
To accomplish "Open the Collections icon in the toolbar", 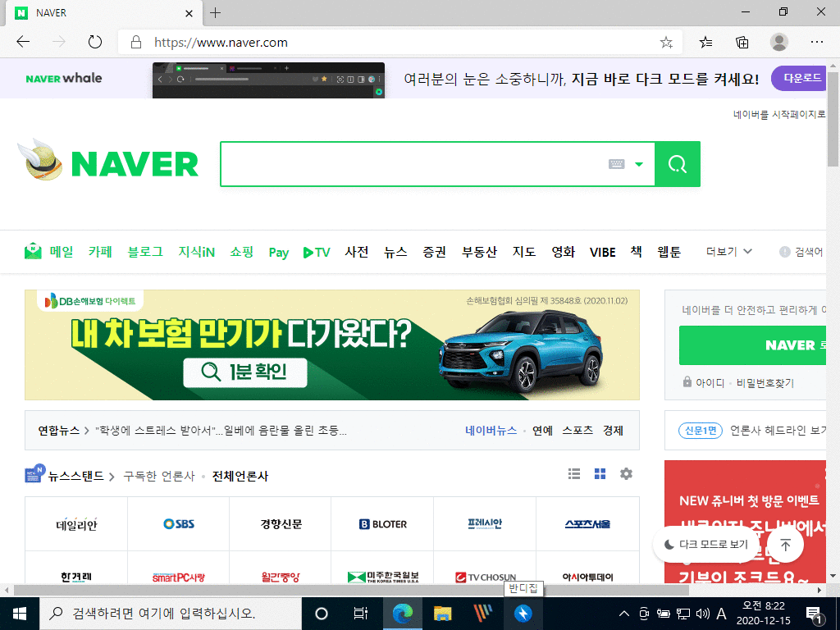I will pos(742,42).
